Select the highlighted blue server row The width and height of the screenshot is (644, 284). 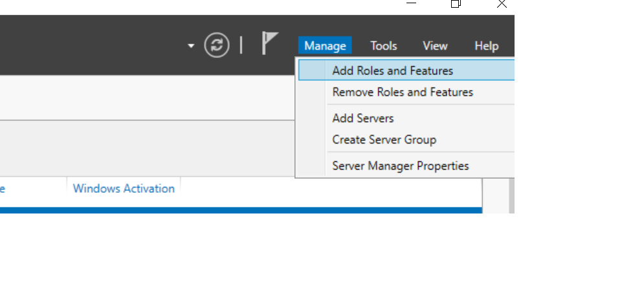tap(239, 210)
